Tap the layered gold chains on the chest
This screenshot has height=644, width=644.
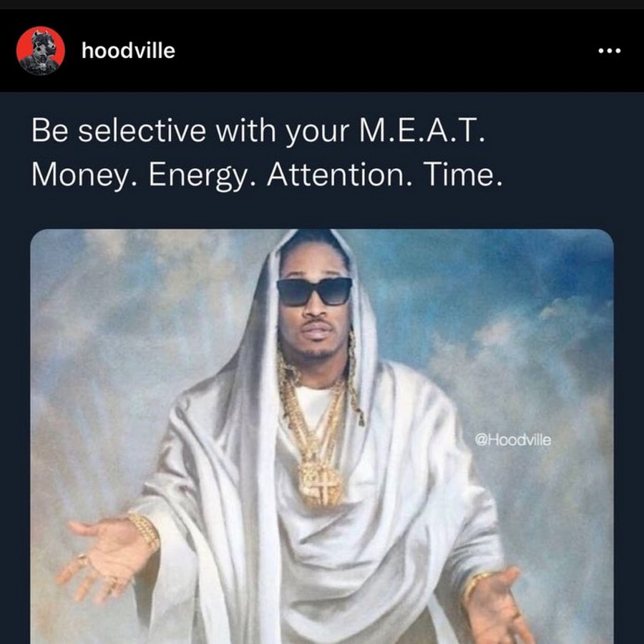[314, 415]
